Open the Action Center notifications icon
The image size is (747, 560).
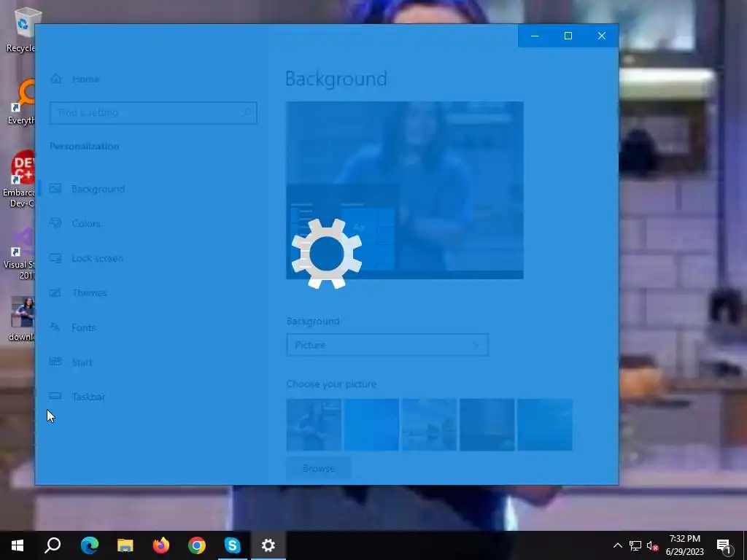pos(724,545)
